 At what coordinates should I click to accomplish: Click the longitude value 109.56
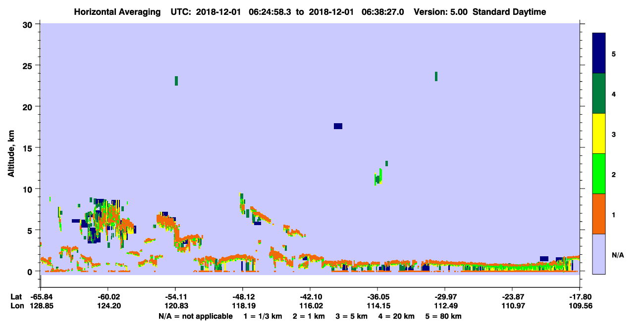click(580, 306)
